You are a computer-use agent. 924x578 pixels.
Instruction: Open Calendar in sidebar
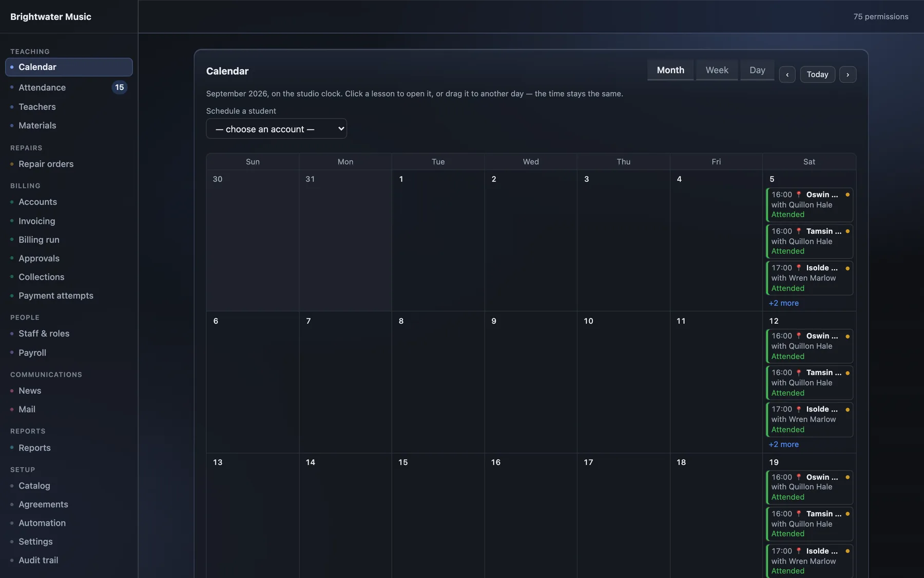69,67
